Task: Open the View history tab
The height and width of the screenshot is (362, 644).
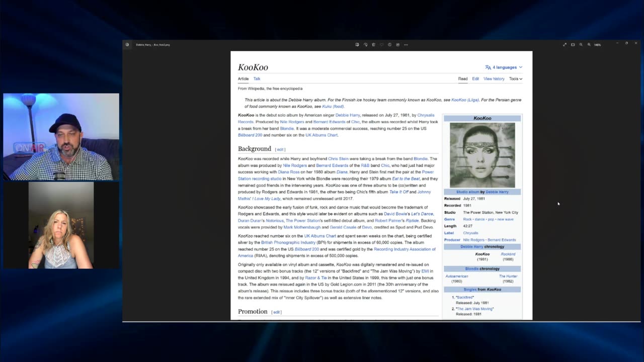Action: (494, 79)
